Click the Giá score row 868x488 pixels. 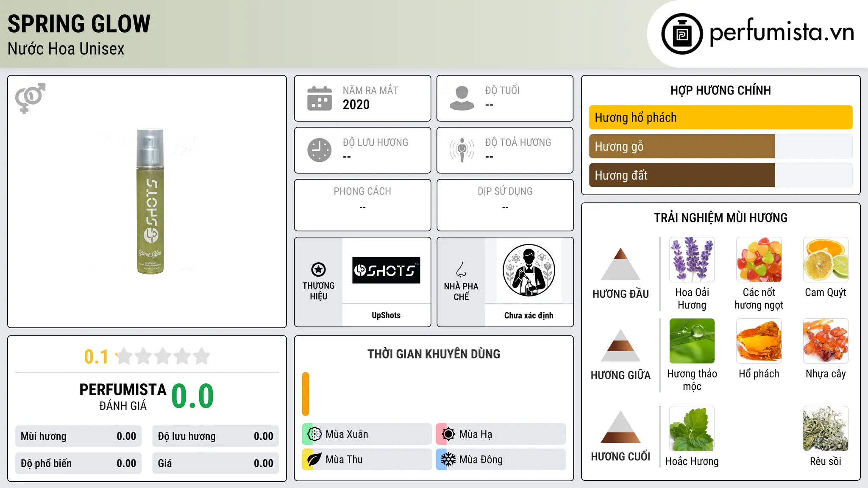pos(215,463)
